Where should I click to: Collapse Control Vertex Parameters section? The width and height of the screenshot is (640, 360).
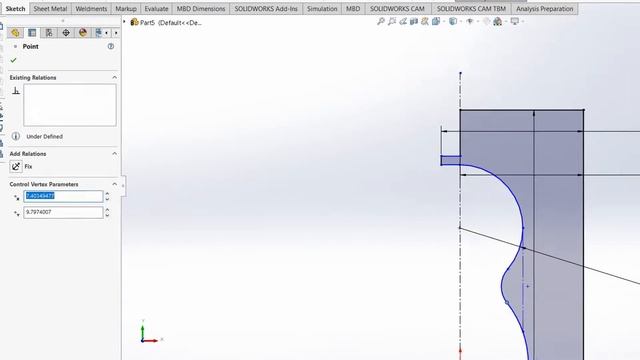click(114, 184)
